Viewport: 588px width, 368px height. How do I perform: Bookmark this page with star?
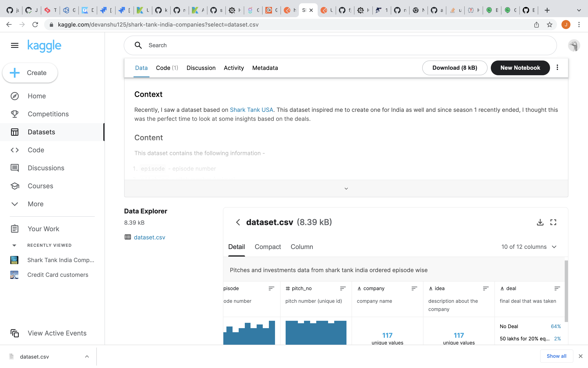pyautogui.click(x=550, y=25)
